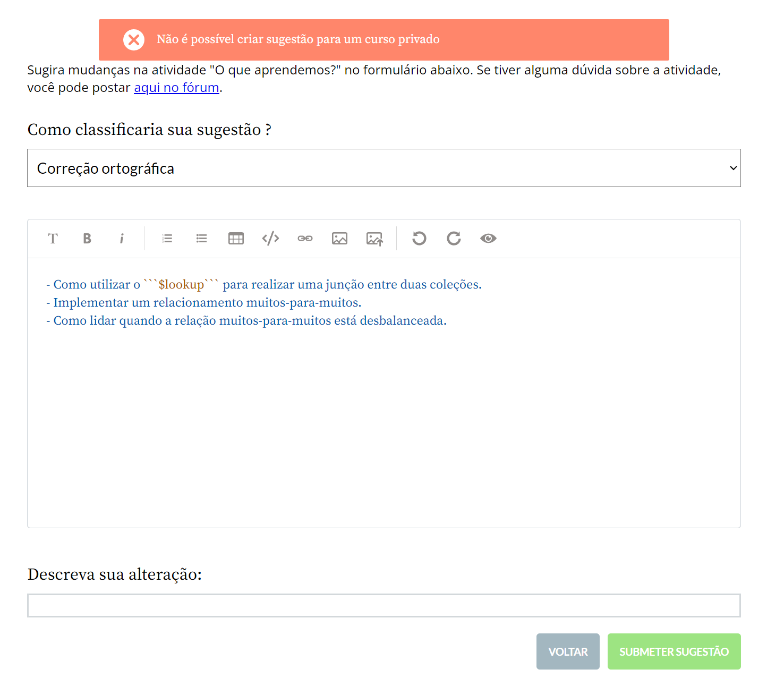Click the error X icon in the alert
The image size is (784, 686).
134,40
